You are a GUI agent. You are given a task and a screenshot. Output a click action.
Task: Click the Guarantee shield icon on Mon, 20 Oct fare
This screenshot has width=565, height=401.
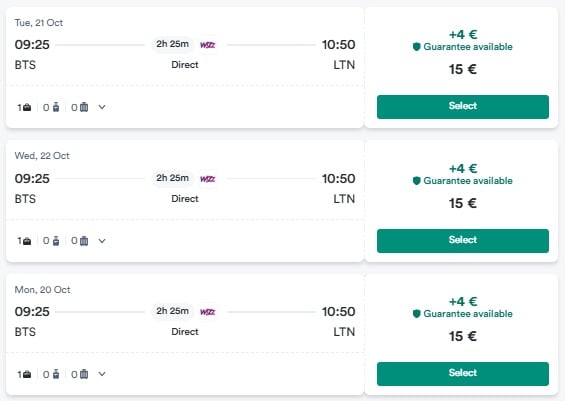(x=417, y=314)
